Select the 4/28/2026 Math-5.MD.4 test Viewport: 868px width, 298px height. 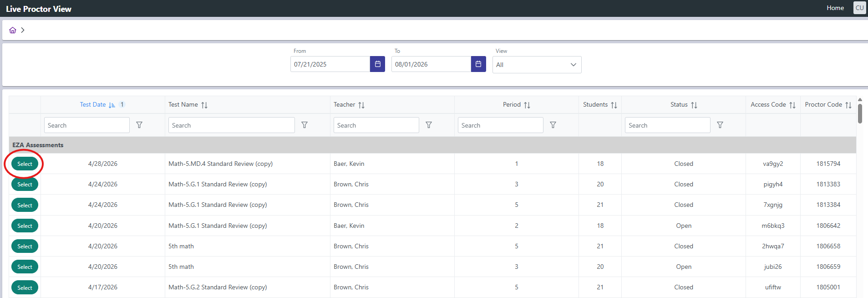(25, 164)
